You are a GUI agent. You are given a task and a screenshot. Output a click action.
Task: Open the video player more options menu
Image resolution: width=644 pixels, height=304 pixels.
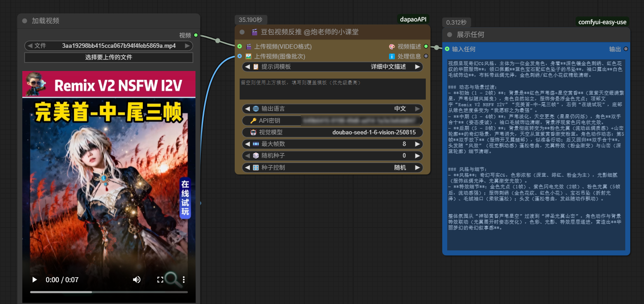pyautogui.click(x=183, y=280)
